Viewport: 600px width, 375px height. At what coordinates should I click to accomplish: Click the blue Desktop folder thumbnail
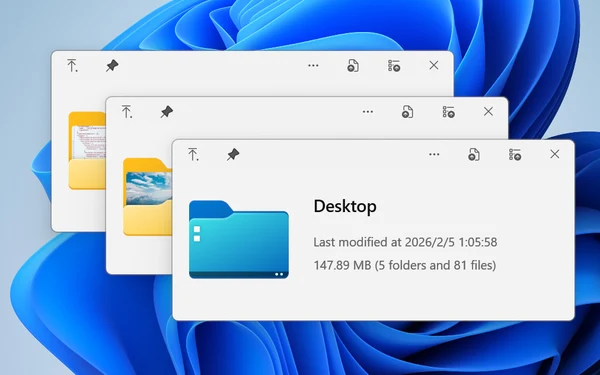tap(239, 240)
